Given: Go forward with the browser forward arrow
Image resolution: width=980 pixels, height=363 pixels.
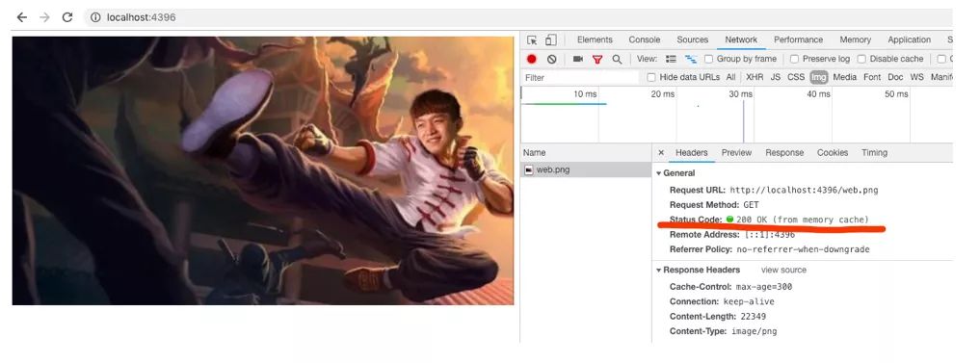Looking at the screenshot, I should (x=44, y=17).
